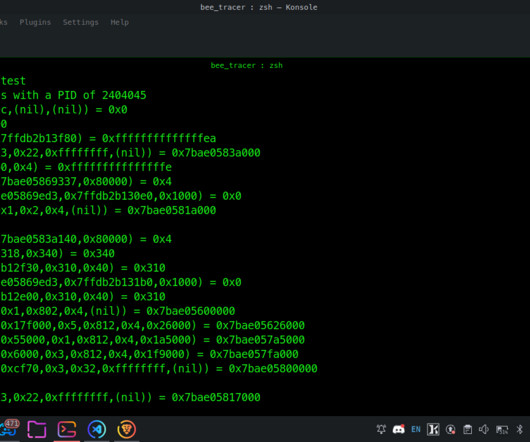Screen dimensions: 530x442
Task: Click the network display tray icon
Action: (x=502, y=430)
